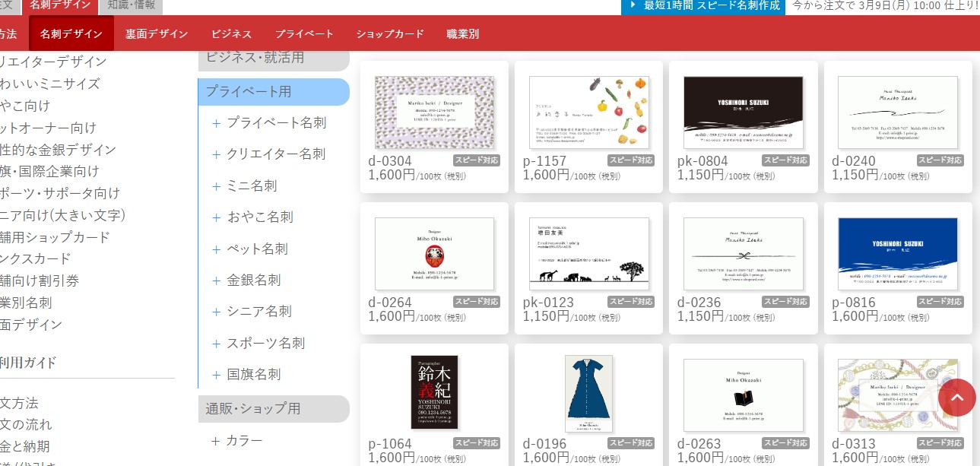Open the pk-0804 black card thumbnail
The image size is (980, 466).
coord(744,113)
